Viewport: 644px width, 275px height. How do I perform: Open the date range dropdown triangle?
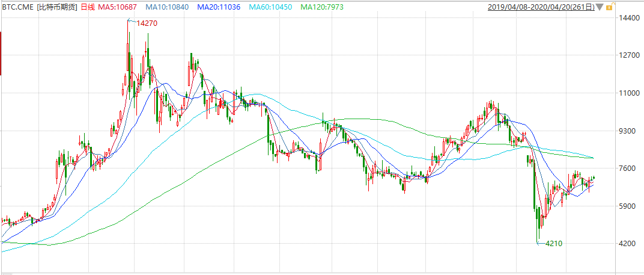600,7
